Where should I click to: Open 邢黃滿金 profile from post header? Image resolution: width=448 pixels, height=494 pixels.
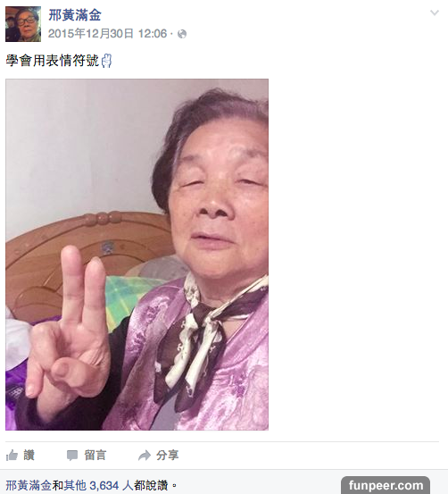point(75,15)
